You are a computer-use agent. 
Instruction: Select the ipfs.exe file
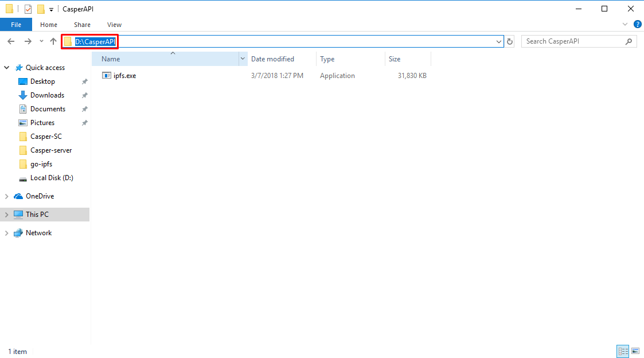(x=125, y=76)
